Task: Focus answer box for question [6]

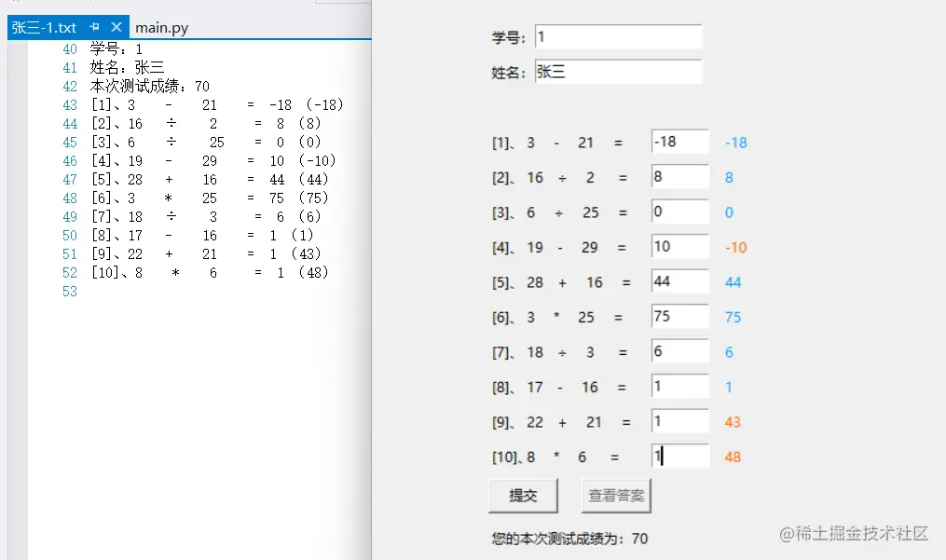Action: pos(680,317)
